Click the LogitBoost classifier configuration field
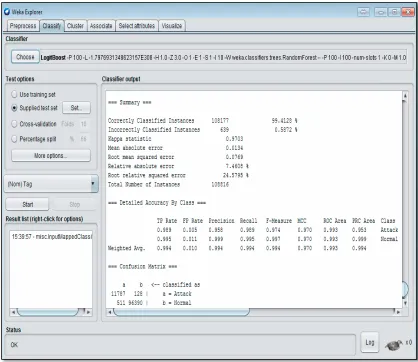 tap(223, 57)
